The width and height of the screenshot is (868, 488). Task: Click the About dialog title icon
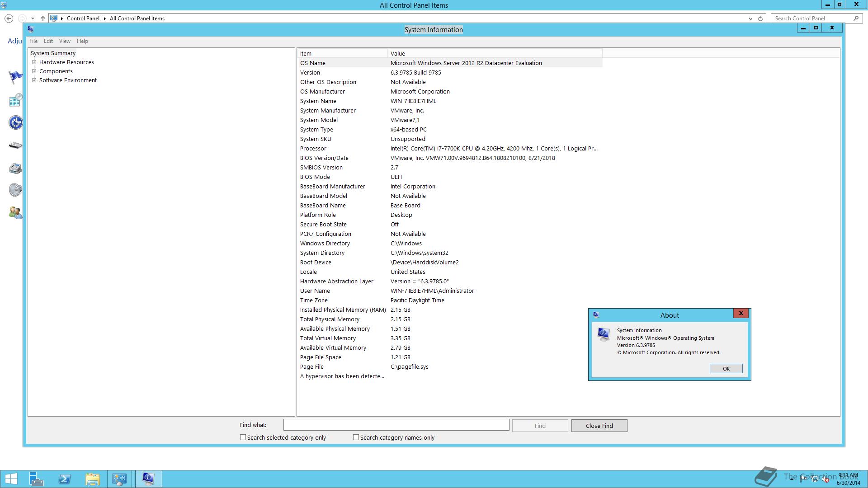coord(596,315)
